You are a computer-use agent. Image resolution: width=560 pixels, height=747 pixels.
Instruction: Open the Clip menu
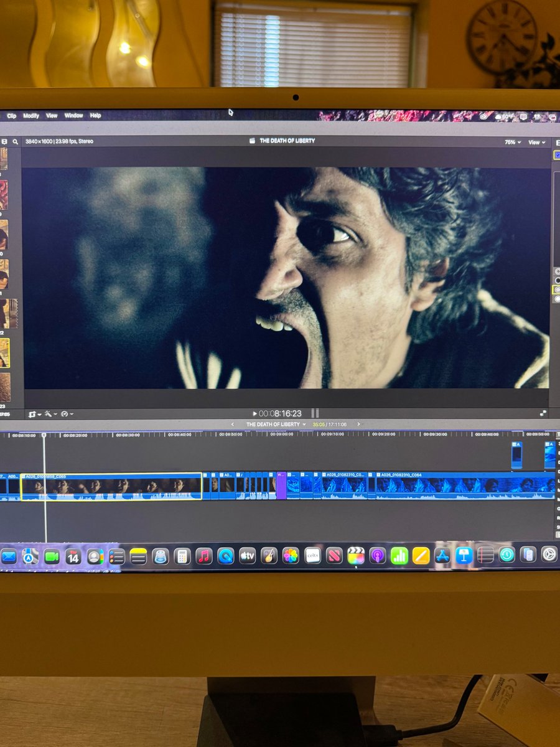coord(12,116)
